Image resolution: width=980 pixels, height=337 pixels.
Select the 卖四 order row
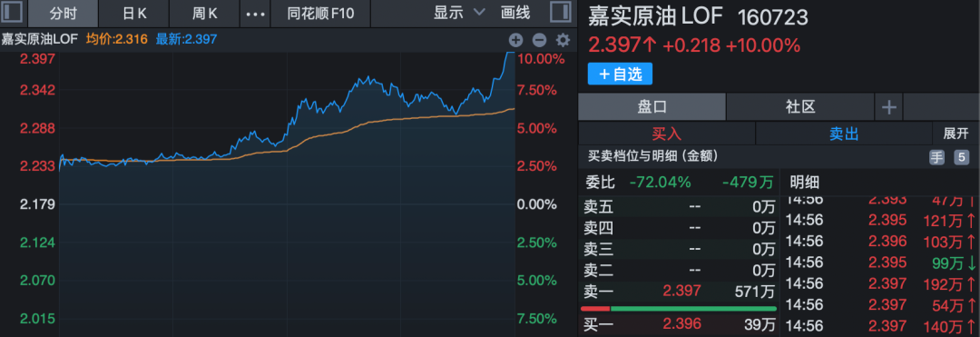coord(680,227)
